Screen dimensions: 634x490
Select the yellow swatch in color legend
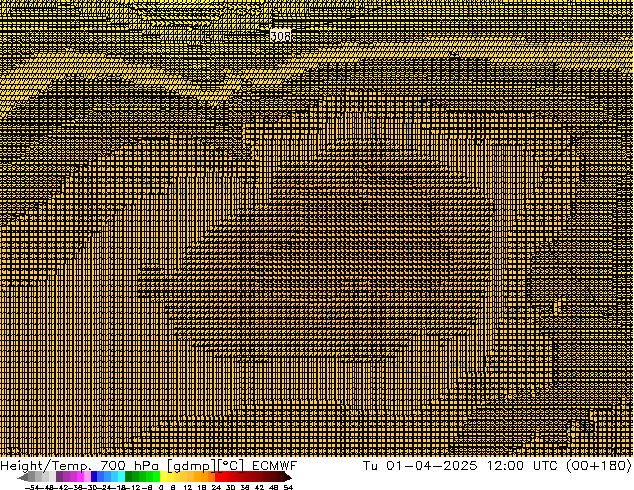pos(163,476)
